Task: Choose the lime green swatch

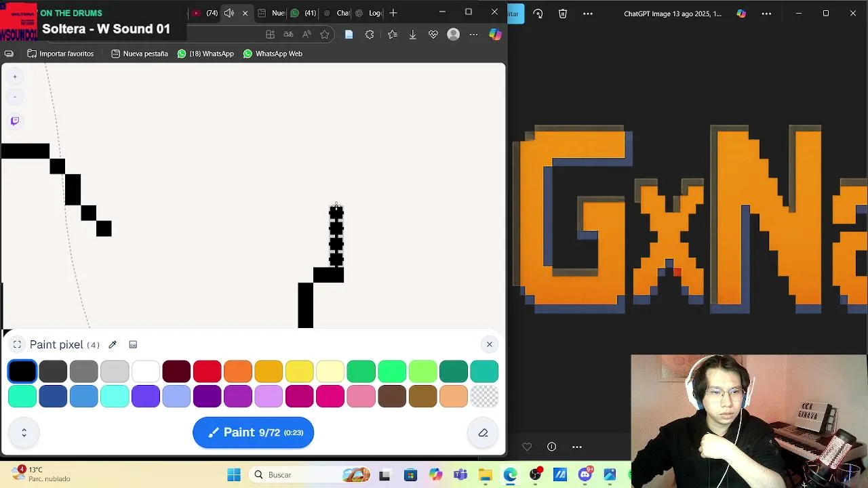Action: click(423, 371)
